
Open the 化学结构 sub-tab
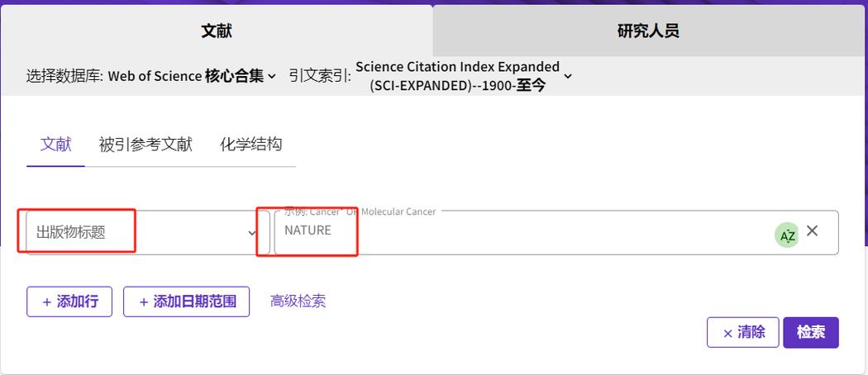point(250,145)
